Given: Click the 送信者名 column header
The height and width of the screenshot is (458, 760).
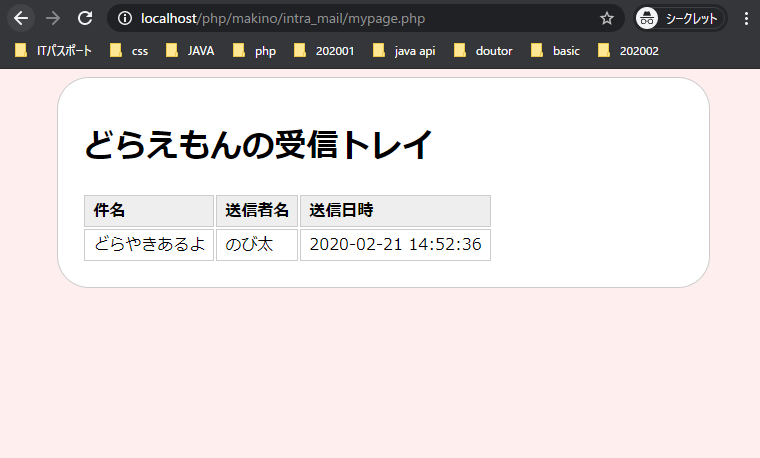Looking at the screenshot, I should coord(257,211).
